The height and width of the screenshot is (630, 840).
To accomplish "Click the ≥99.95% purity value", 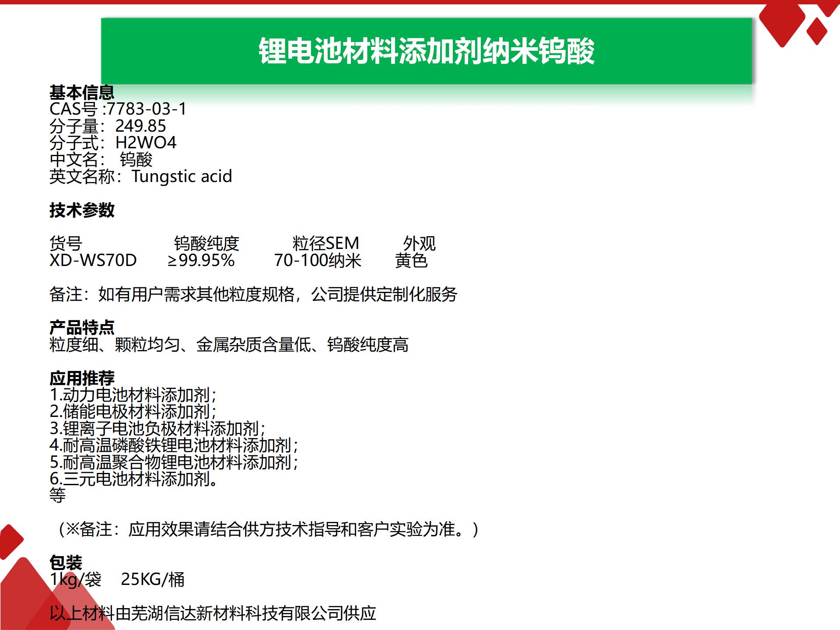I will [201, 260].
